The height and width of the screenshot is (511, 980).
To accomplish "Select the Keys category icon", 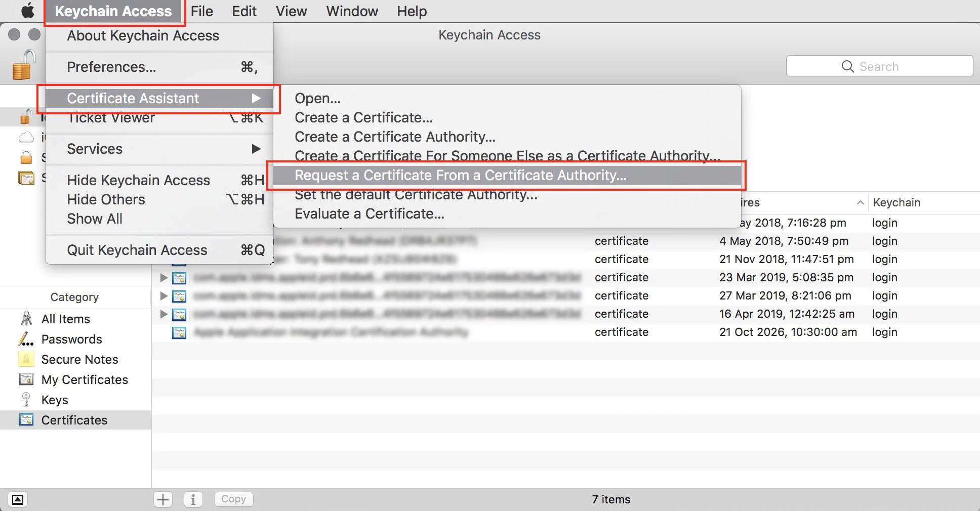I will [26, 400].
